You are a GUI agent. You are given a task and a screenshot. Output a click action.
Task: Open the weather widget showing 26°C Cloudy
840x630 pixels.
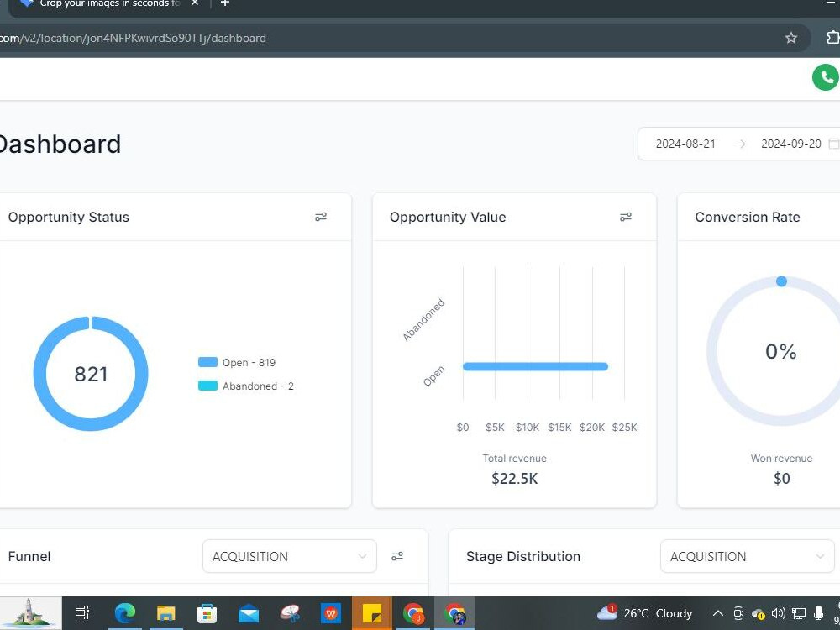pyautogui.click(x=644, y=613)
